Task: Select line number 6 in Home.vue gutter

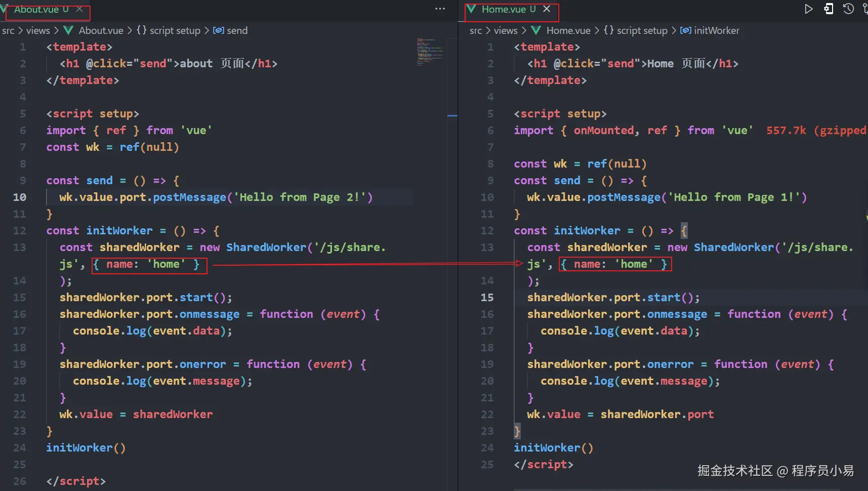Action: point(490,131)
